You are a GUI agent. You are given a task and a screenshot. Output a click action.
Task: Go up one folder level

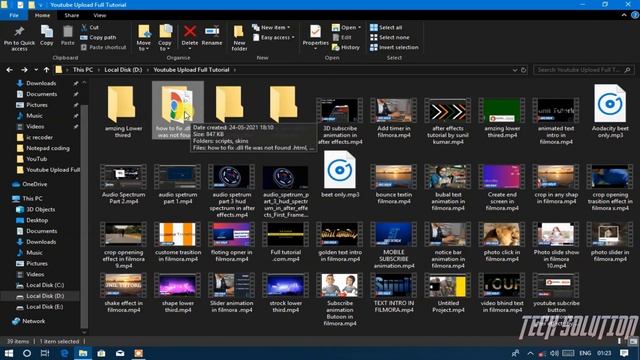(47, 70)
